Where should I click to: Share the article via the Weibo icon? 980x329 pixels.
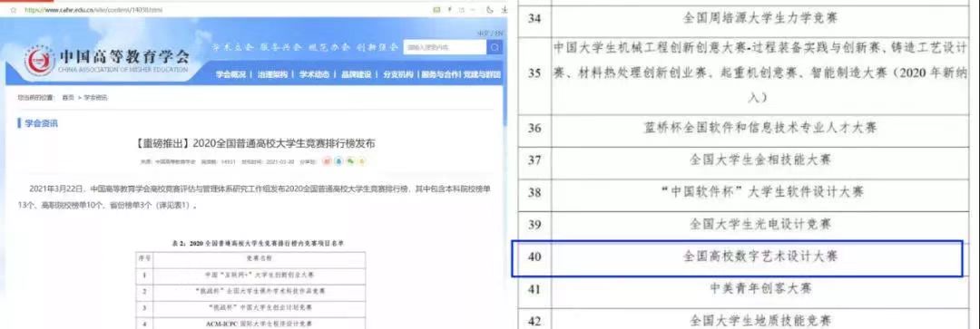coord(327,161)
